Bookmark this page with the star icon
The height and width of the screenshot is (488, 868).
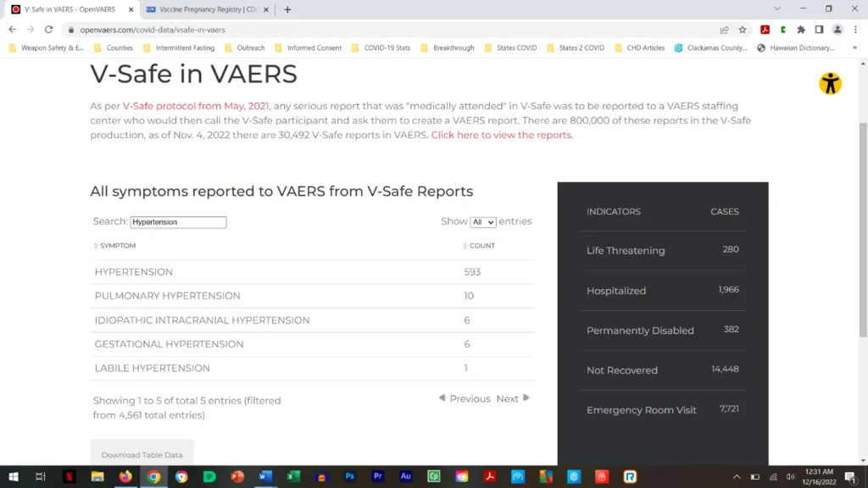[743, 30]
